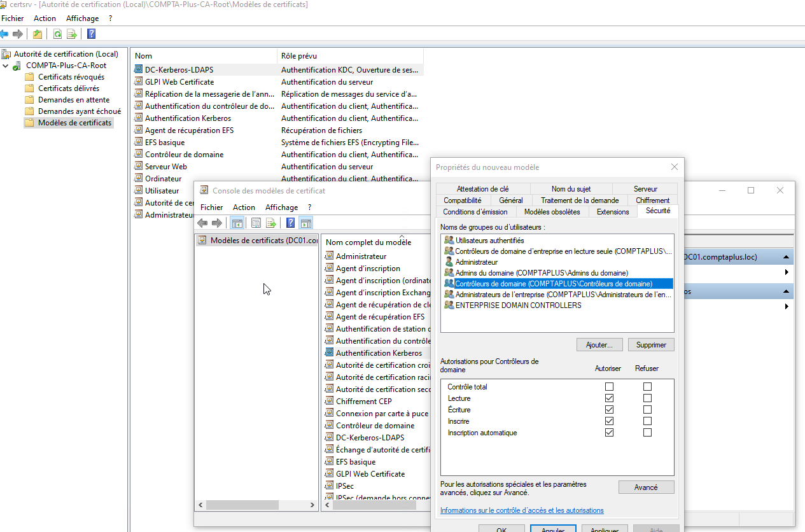Click the Administrateur user icon in the security list
The image size is (805, 532).
coord(449,262)
